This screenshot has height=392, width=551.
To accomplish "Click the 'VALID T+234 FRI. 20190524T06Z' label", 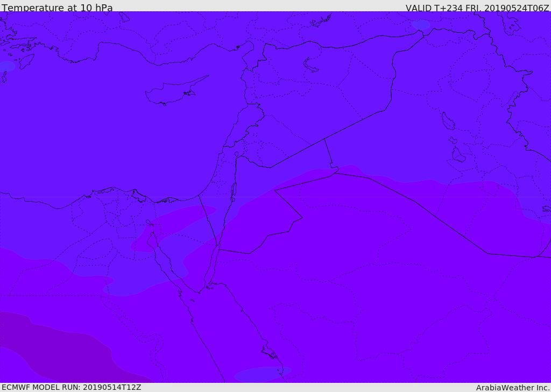I will 477,8.
